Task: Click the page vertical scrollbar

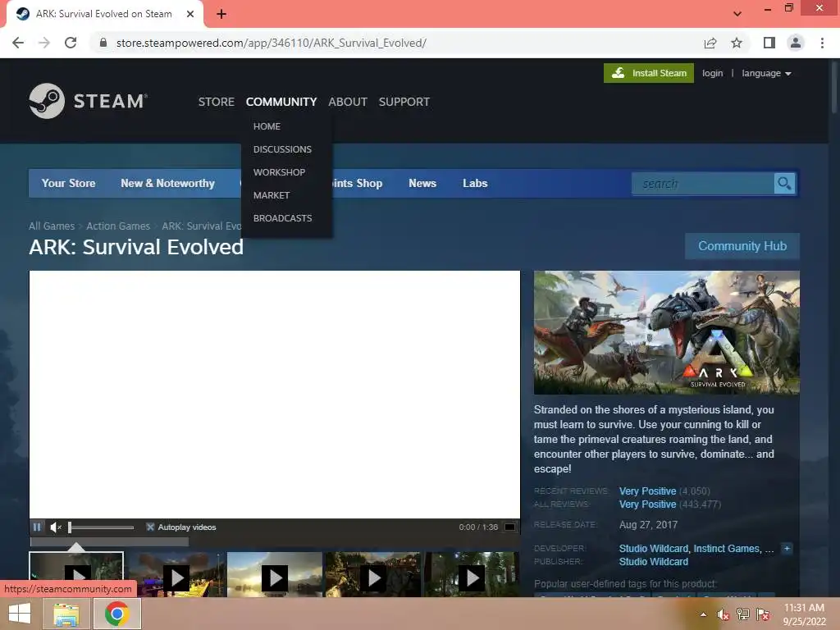Action: [x=834, y=85]
